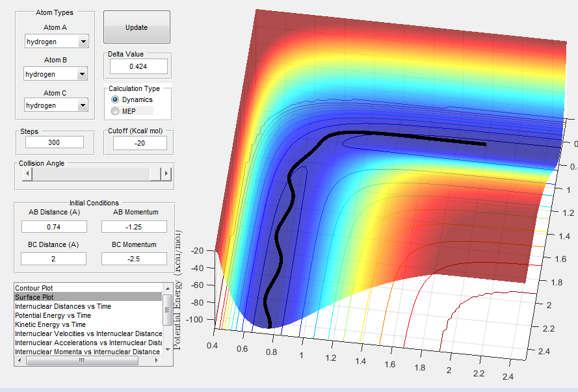
Task: Click the plot list scroll-down arrow
Action: pos(168,349)
